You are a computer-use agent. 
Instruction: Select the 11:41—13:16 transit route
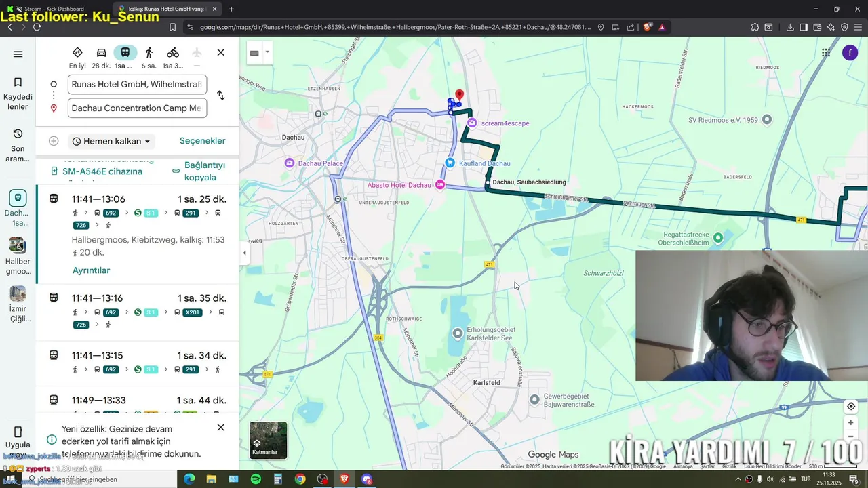coord(138,312)
